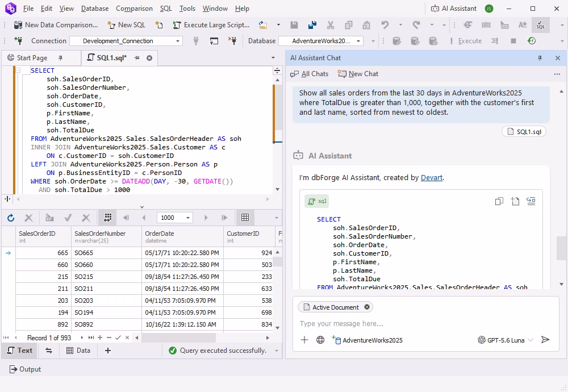Screen dimensions: 568x392
Task: Open the document tabs list dropdown
Action: [x=273, y=58]
